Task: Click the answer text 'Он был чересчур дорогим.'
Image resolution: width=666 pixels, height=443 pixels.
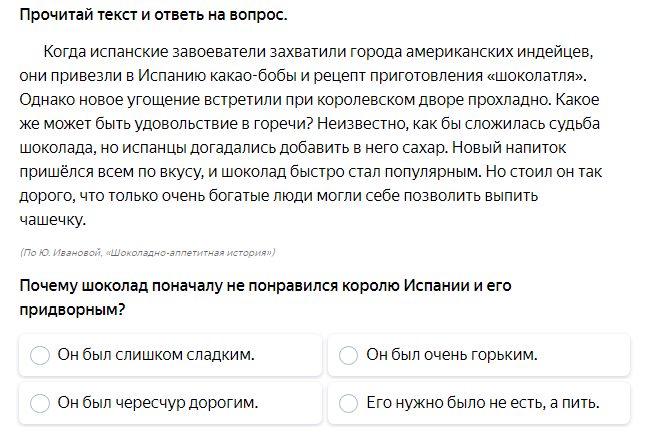Action: pos(158,403)
